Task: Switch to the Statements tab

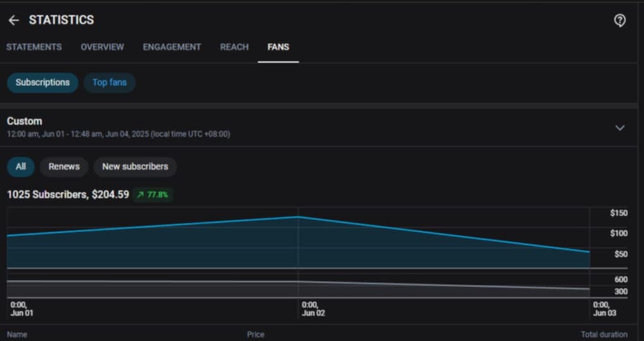Action: pyautogui.click(x=34, y=47)
